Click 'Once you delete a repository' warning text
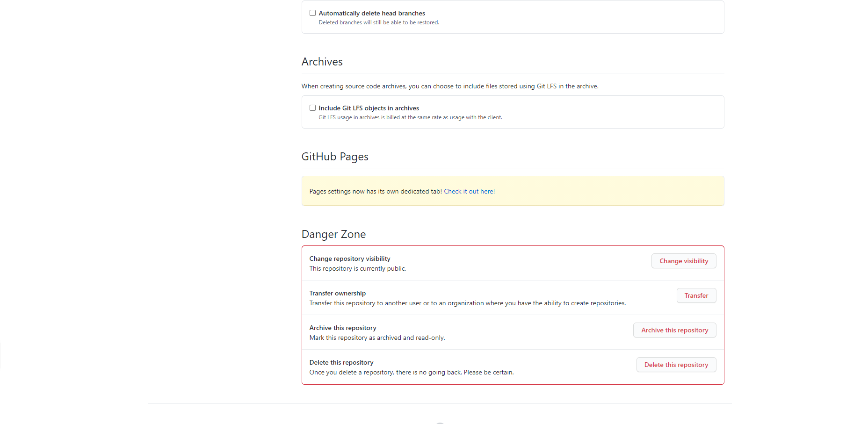Screen dimensions: 868x424 pos(412,372)
